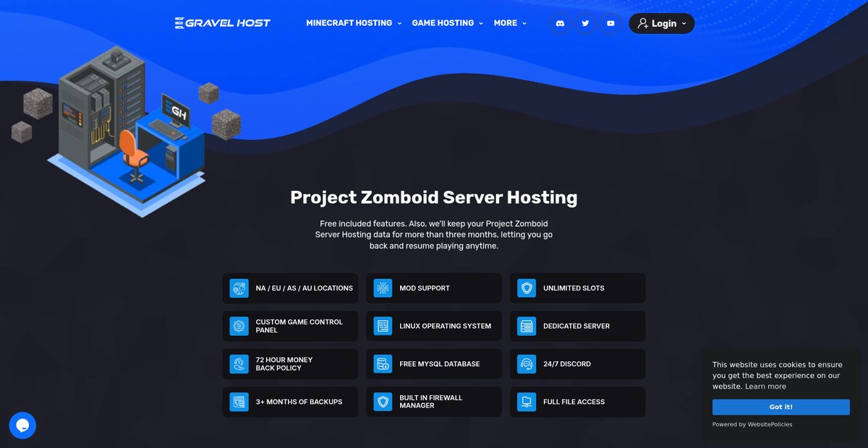Select the Linux Operating System label
The image size is (868, 448).
[445, 327]
